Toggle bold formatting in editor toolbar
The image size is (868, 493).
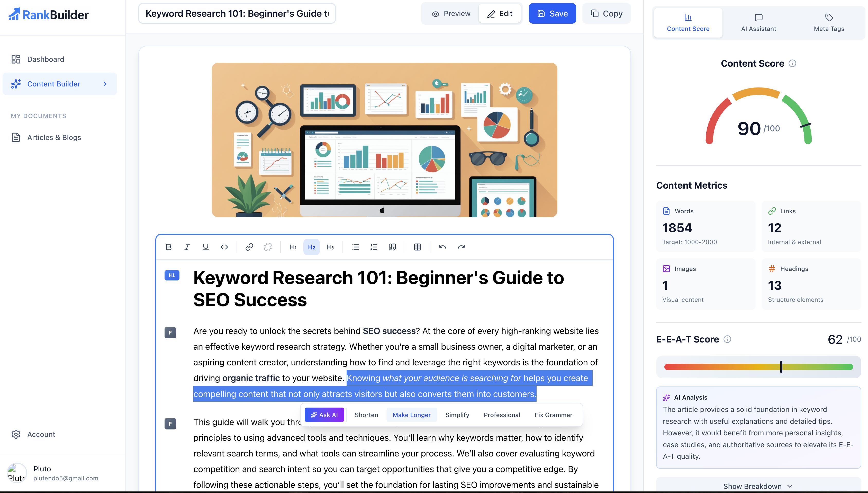(x=168, y=247)
